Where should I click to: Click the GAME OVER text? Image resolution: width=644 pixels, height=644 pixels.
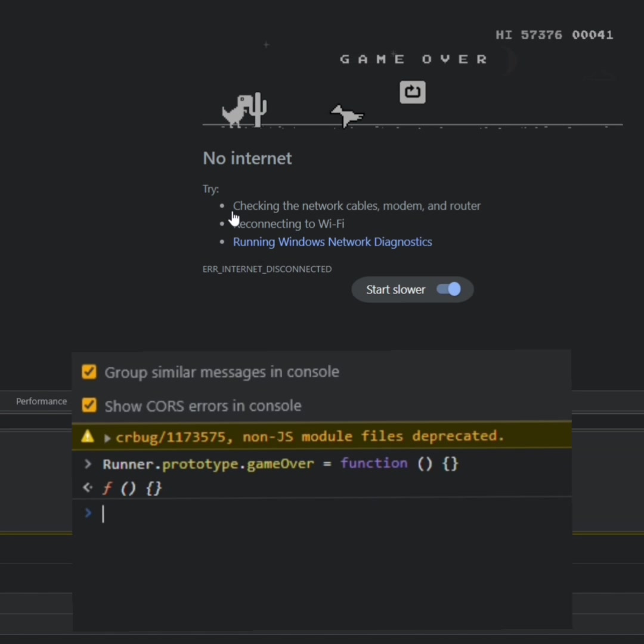414,59
